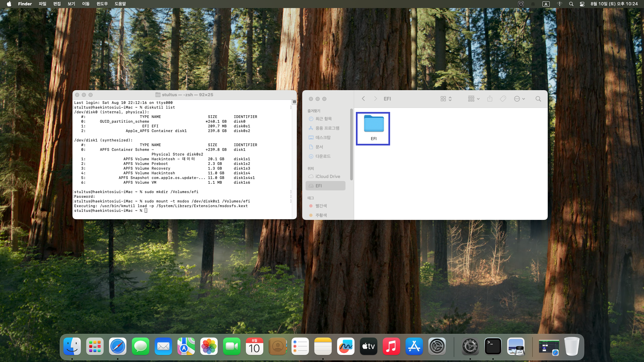This screenshot has width=644, height=362.
Task: Open recent apps screenshot stack in Dock
Action: tap(549, 346)
